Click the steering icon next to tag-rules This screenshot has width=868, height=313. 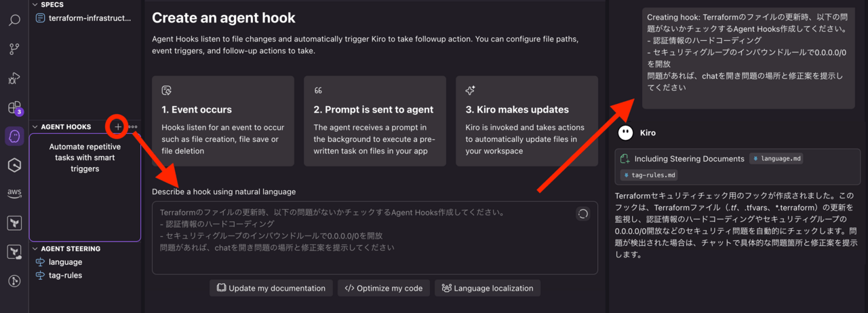click(x=40, y=276)
